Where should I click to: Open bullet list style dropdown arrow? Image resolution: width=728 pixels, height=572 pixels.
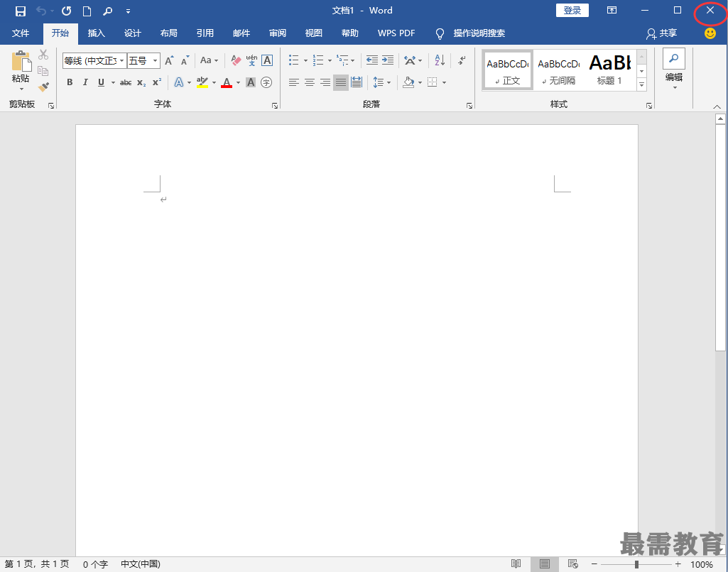click(x=305, y=61)
